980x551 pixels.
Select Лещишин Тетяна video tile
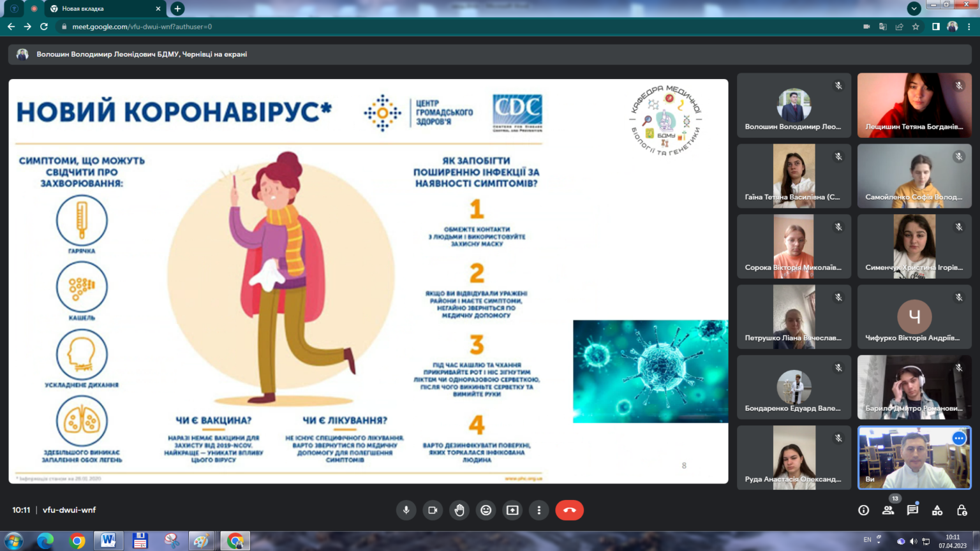click(914, 105)
